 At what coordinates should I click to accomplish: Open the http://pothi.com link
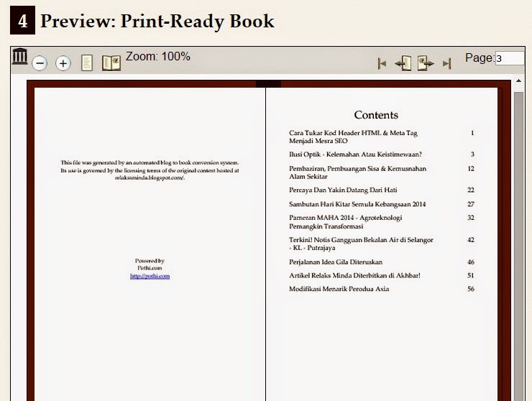150,276
